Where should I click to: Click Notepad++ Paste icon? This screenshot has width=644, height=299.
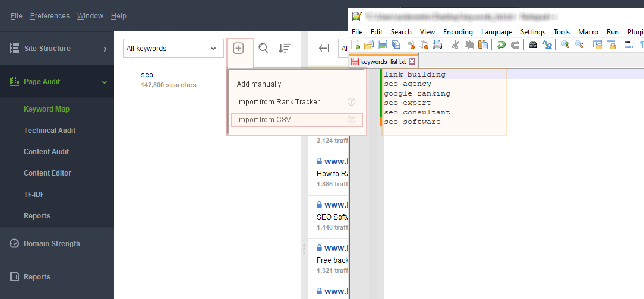click(x=483, y=44)
